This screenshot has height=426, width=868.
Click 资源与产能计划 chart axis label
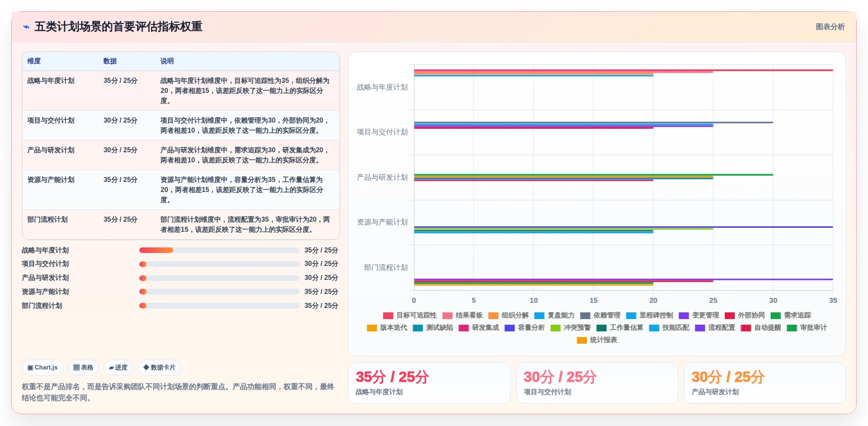pyautogui.click(x=382, y=222)
